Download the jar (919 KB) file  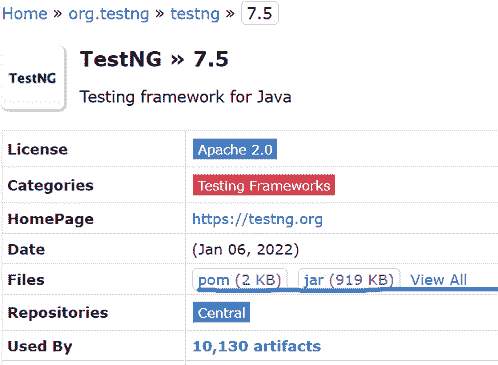[x=349, y=280]
